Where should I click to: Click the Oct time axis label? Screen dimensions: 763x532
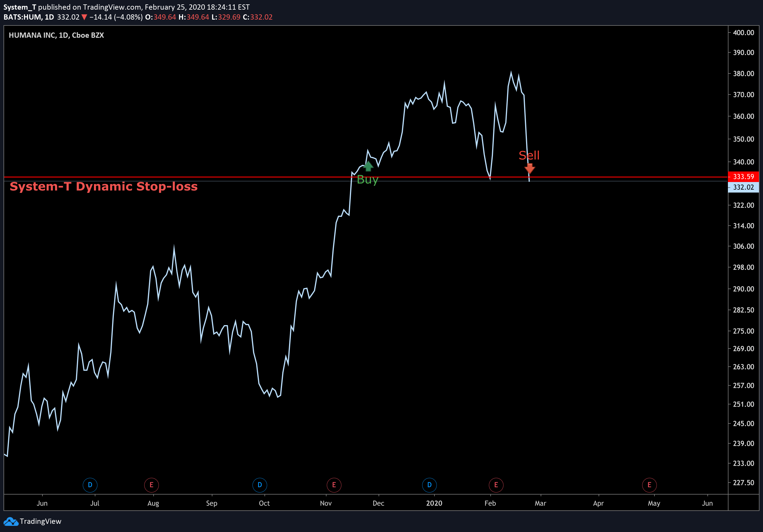tap(264, 503)
